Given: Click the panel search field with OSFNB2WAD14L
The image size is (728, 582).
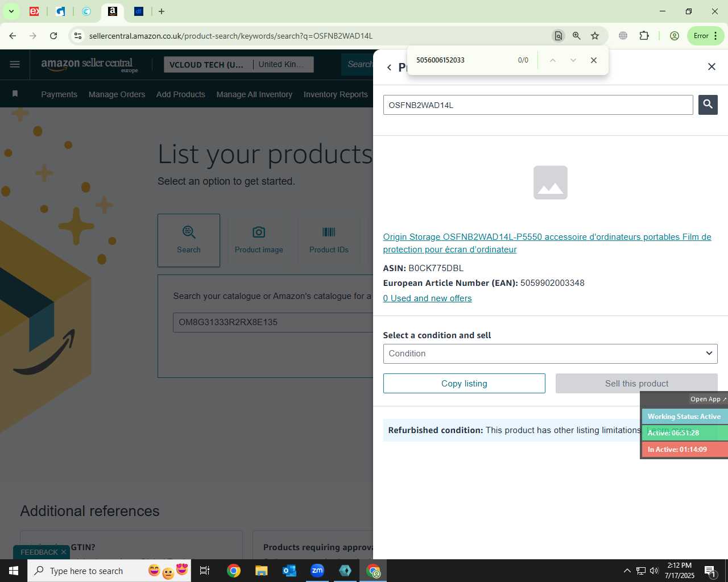Looking at the screenshot, I should point(538,105).
